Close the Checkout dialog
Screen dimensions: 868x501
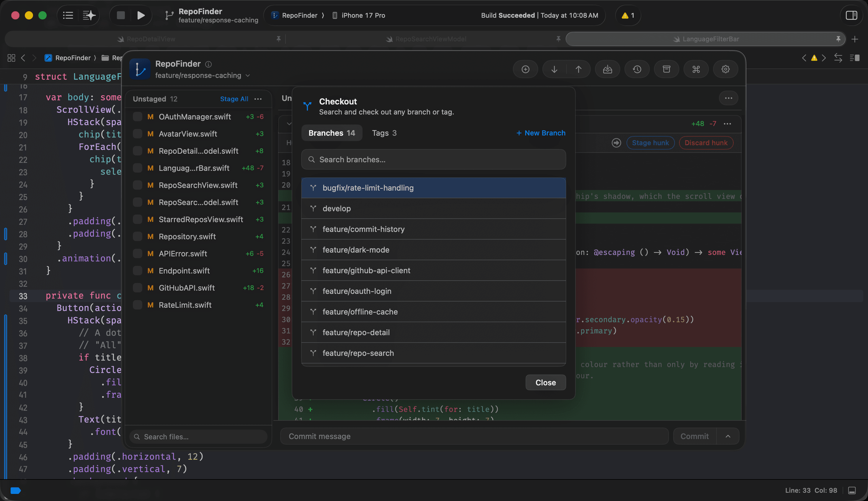[545, 382]
